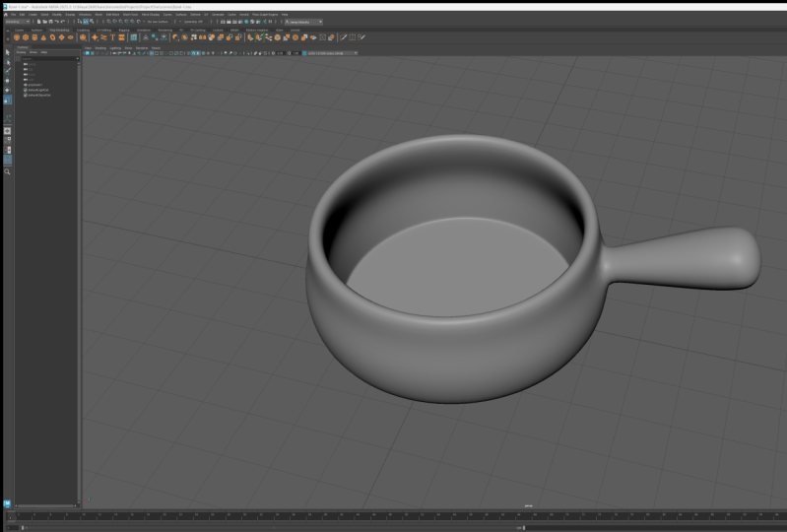The width and height of the screenshot is (787, 532).
Task: Toggle the defaultLightSet checkbox icon in Outliner
Action: 25,90
